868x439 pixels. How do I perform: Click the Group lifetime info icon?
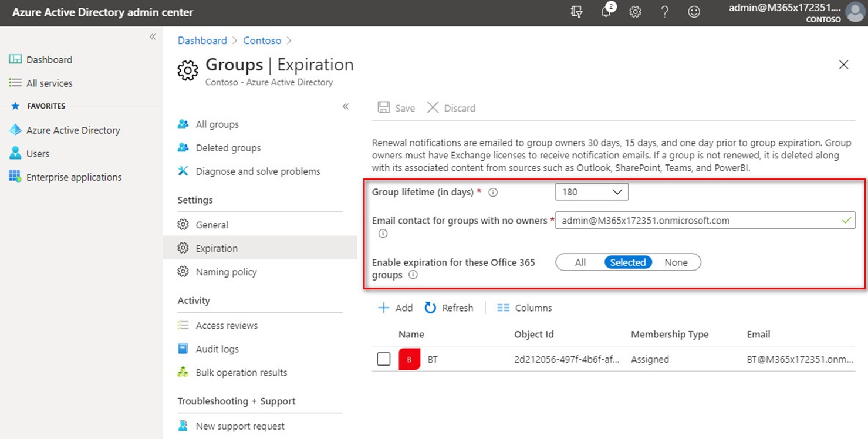point(493,192)
